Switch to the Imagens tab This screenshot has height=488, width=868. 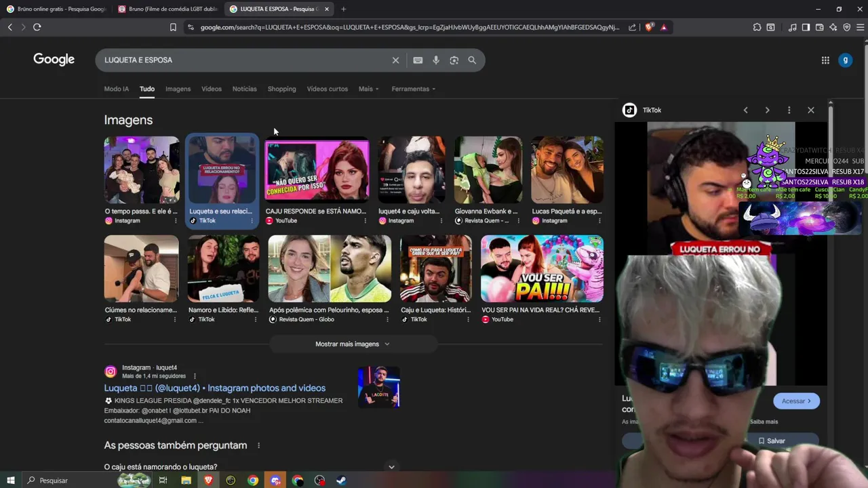tap(178, 89)
